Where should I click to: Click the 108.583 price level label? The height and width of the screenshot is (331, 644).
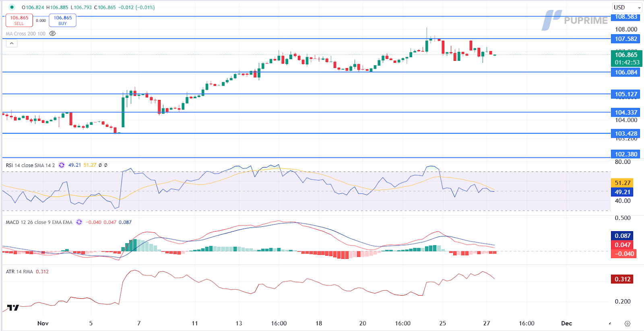pyautogui.click(x=626, y=17)
